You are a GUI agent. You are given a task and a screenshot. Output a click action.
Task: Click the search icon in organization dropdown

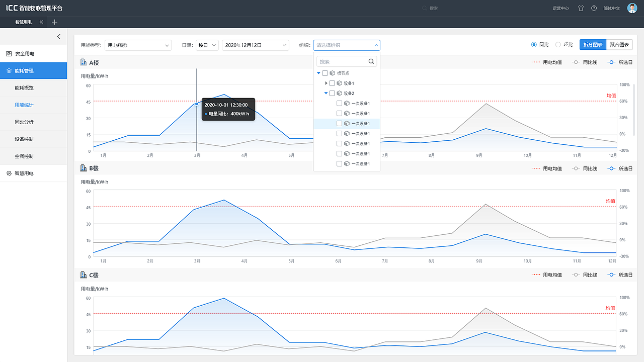point(371,61)
